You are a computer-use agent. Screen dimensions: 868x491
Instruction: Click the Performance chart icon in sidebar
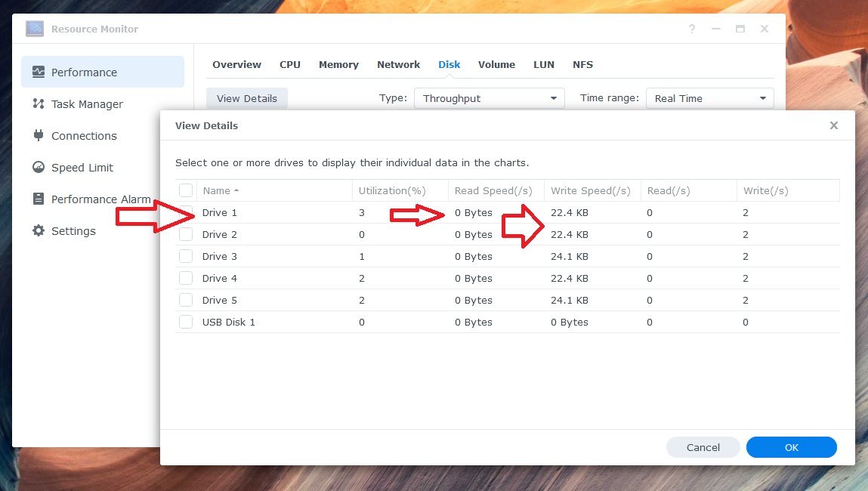tap(38, 73)
